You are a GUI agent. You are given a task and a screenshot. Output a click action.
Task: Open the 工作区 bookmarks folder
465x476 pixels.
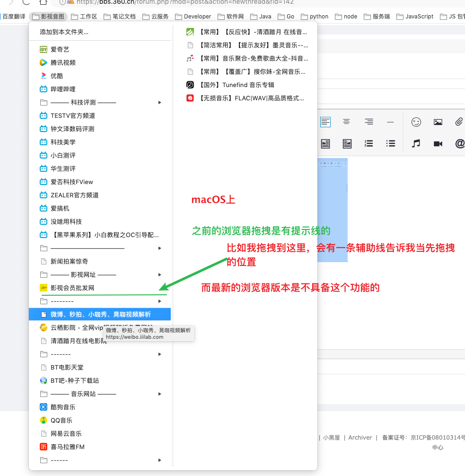[x=84, y=17]
